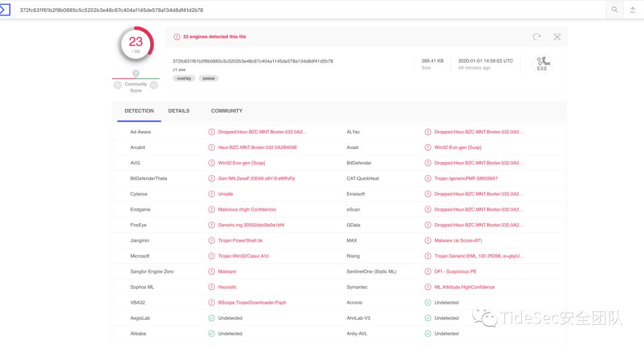The width and height of the screenshot is (644, 346).
Task: Click the warning icon in the Microsoft row
Action: 212,256
